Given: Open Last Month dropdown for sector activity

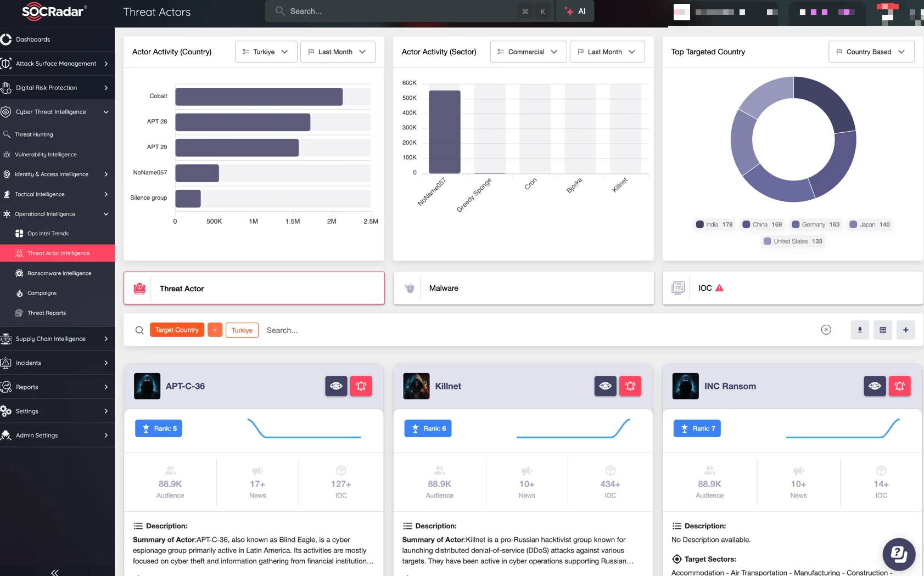Looking at the screenshot, I should (x=607, y=52).
